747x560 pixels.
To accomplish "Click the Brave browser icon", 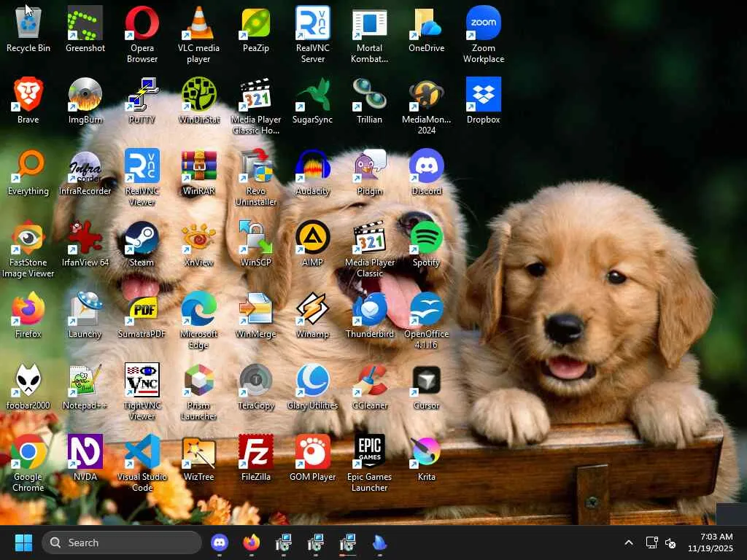I will coord(28,101).
